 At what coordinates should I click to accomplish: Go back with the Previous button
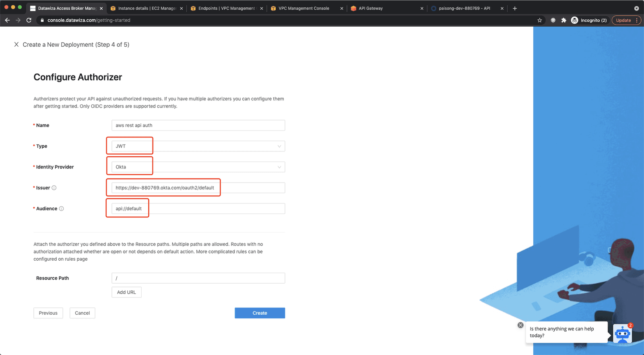click(x=48, y=313)
